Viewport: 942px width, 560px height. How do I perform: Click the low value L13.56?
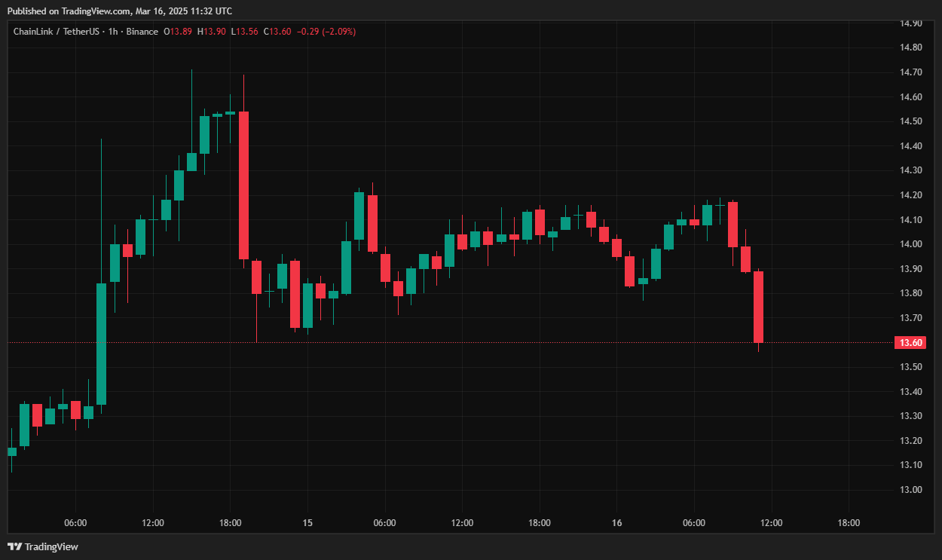(x=244, y=32)
